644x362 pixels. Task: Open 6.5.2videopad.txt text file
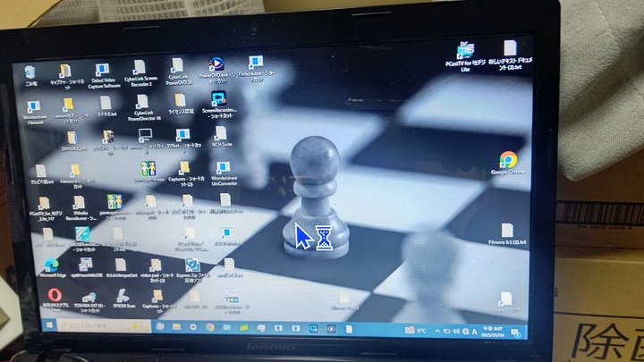coord(121,268)
